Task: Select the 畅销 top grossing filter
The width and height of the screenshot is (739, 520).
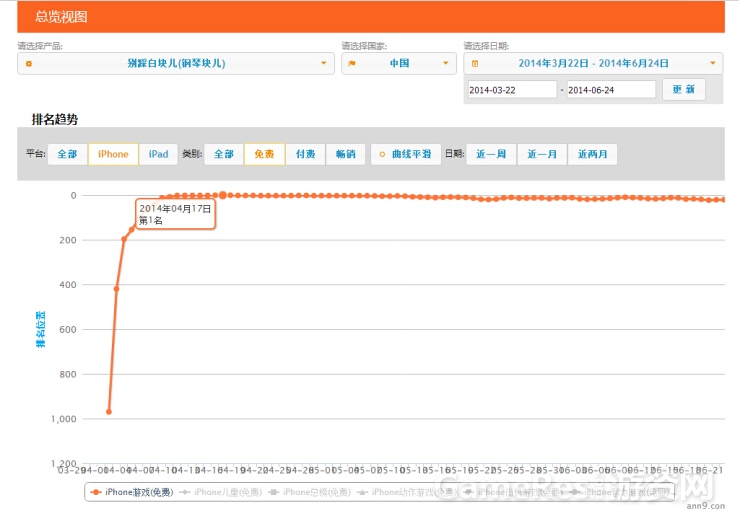Action: pyautogui.click(x=345, y=154)
